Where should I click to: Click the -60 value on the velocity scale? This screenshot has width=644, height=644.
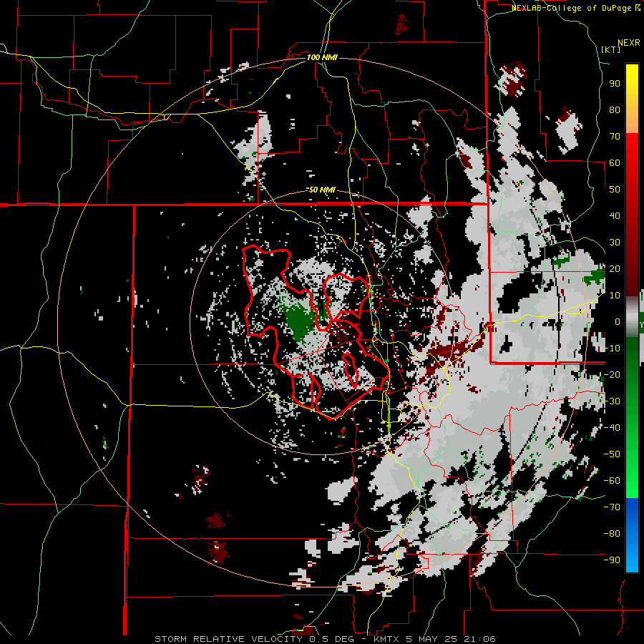click(612, 481)
